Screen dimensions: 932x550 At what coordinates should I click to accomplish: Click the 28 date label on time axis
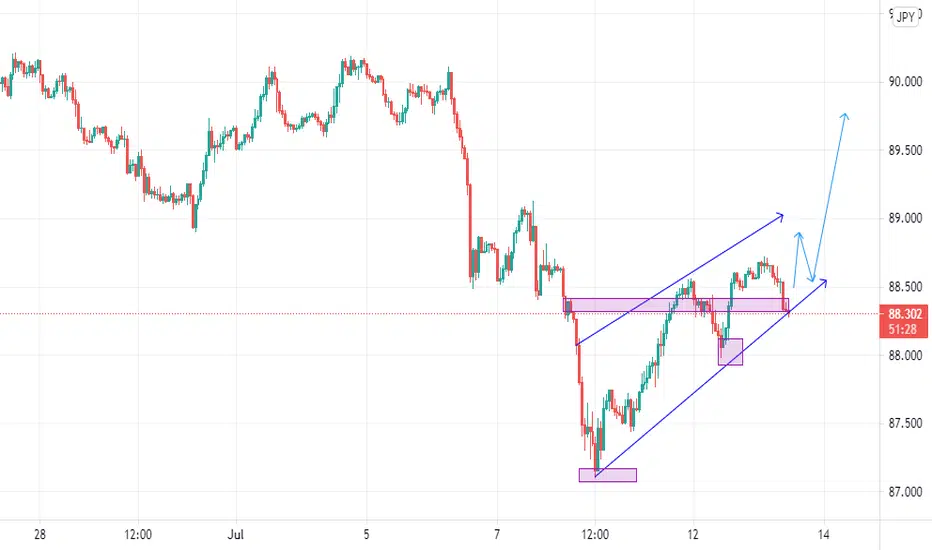40,535
